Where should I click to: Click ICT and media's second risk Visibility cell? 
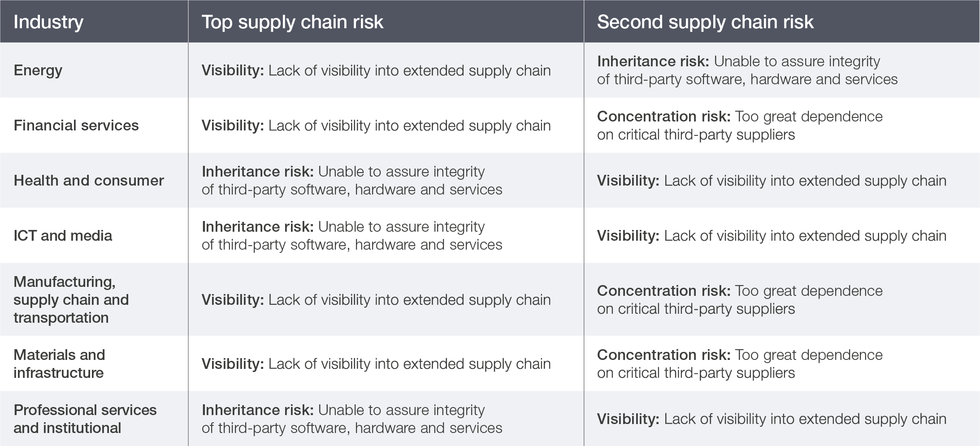(x=771, y=236)
